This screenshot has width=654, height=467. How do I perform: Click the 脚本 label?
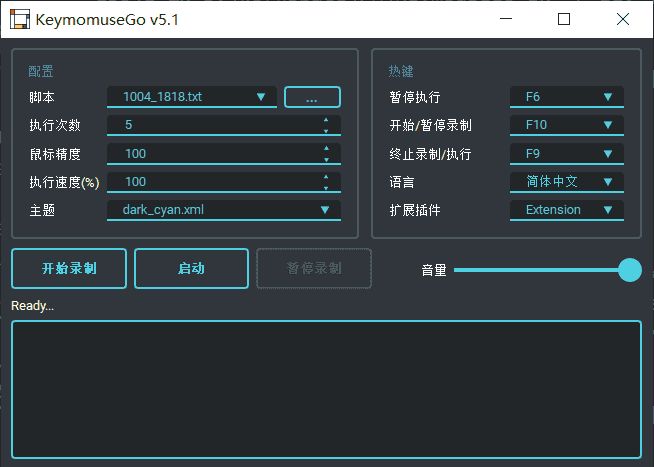42,97
